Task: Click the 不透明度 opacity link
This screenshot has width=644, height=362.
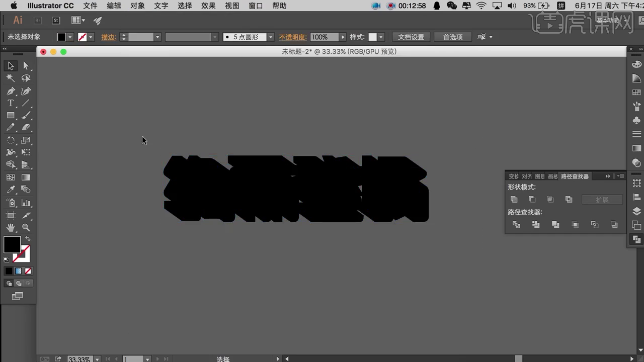Action: (x=292, y=37)
